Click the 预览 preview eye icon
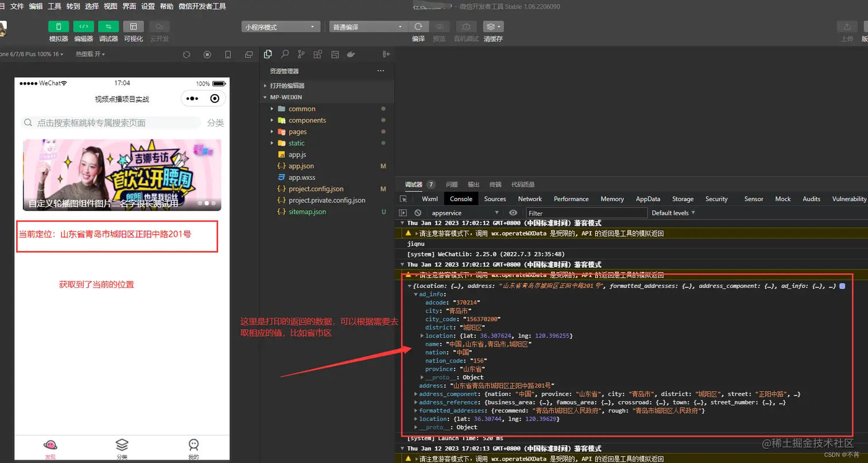 439,26
